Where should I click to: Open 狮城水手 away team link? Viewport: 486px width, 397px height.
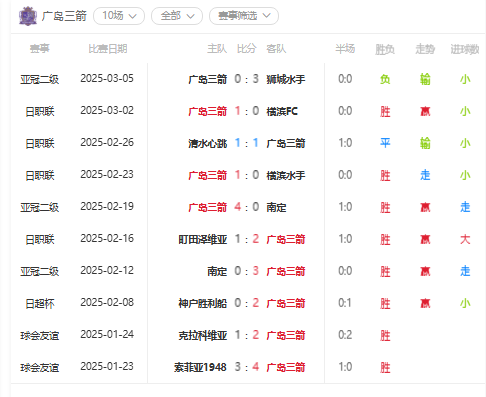pos(286,79)
